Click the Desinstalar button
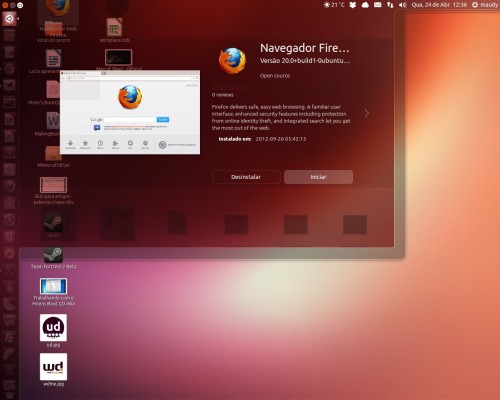Viewport: 500px width, 400px height. [x=246, y=177]
